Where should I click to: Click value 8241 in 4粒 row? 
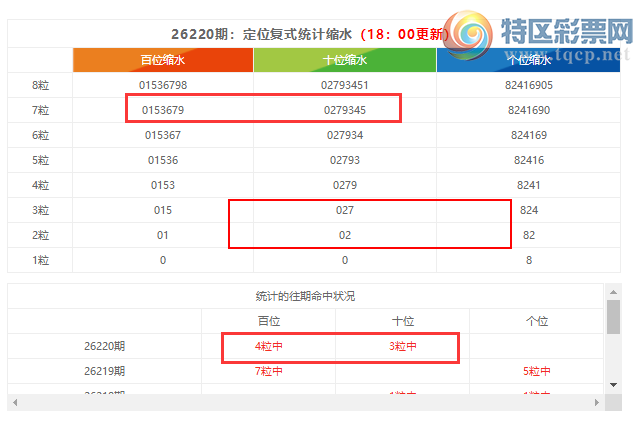click(x=529, y=185)
